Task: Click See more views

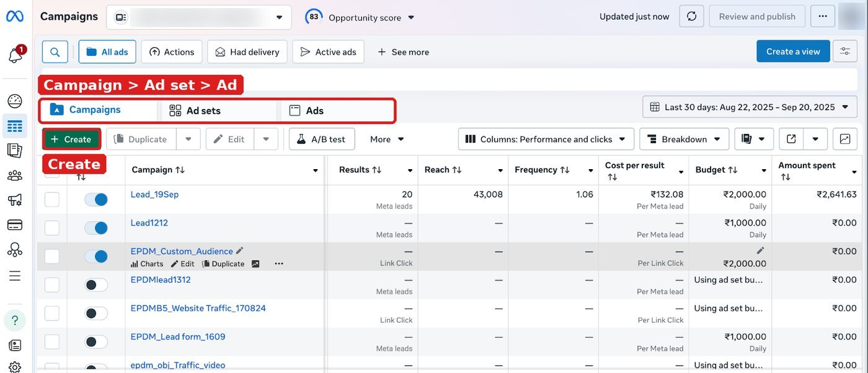Action: 403,52
